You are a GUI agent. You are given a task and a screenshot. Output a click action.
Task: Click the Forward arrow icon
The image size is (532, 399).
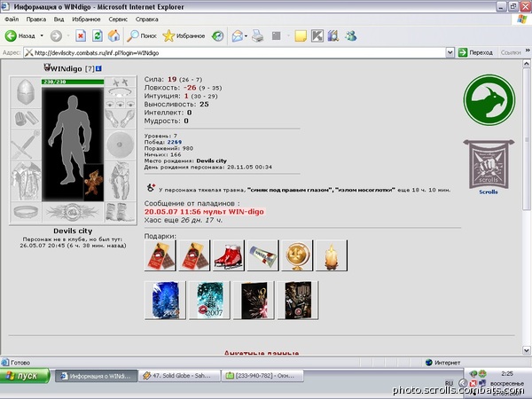coord(56,35)
